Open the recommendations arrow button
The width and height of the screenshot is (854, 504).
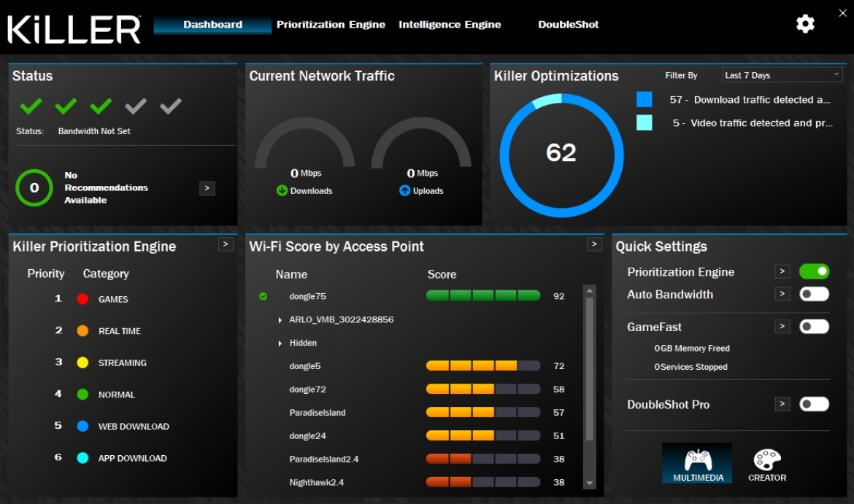[207, 188]
